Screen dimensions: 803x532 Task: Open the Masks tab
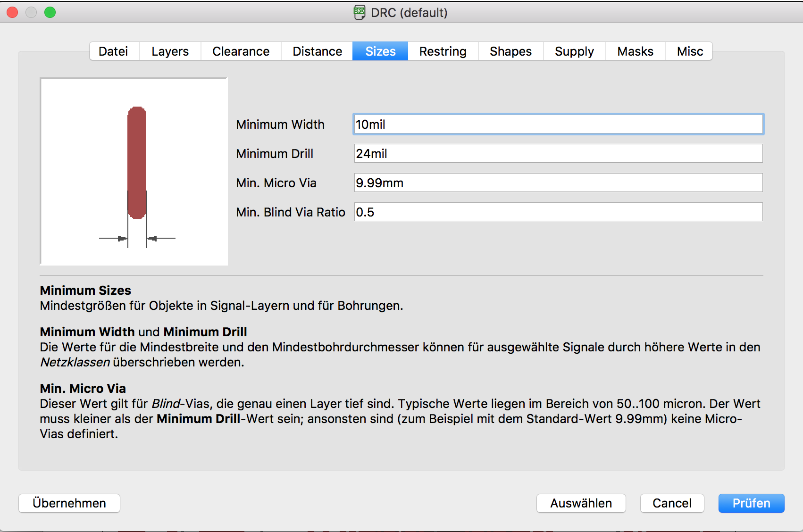[635, 51]
